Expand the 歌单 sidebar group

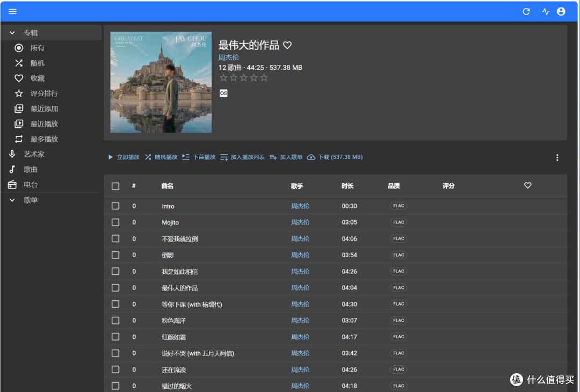51,200
